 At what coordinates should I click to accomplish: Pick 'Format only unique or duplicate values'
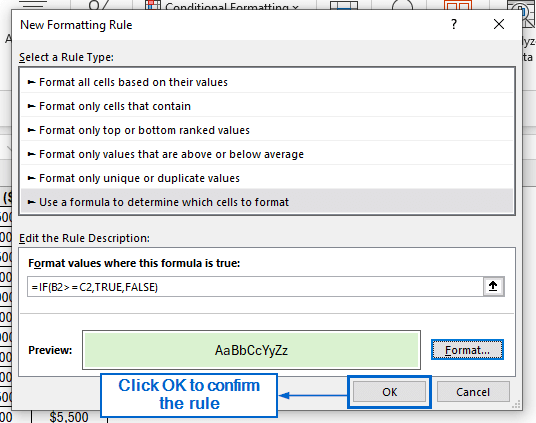tap(267, 178)
